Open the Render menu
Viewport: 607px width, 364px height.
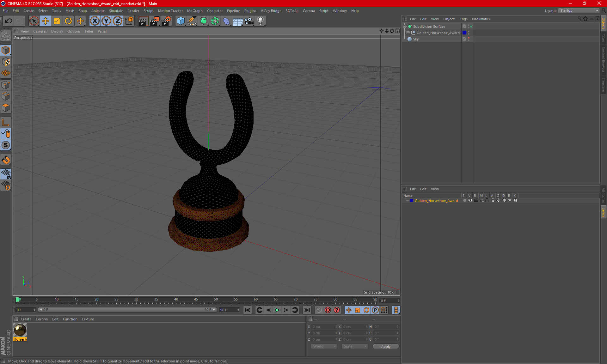tap(133, 11)
